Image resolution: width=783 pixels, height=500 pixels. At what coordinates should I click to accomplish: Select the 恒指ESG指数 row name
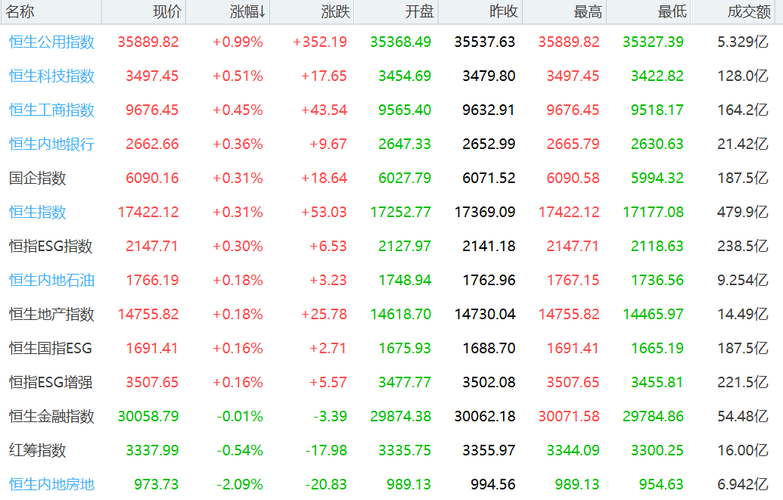point(50,246)
